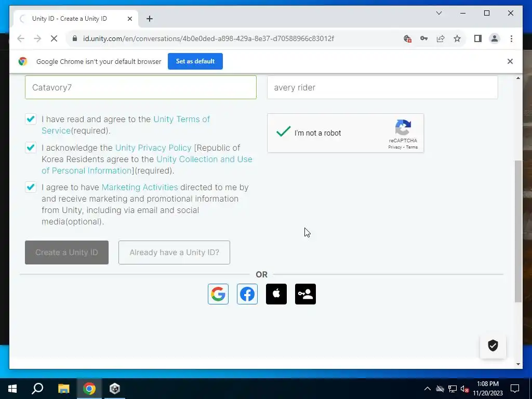Open Marketing Activities link

click(x=140, y=187)
